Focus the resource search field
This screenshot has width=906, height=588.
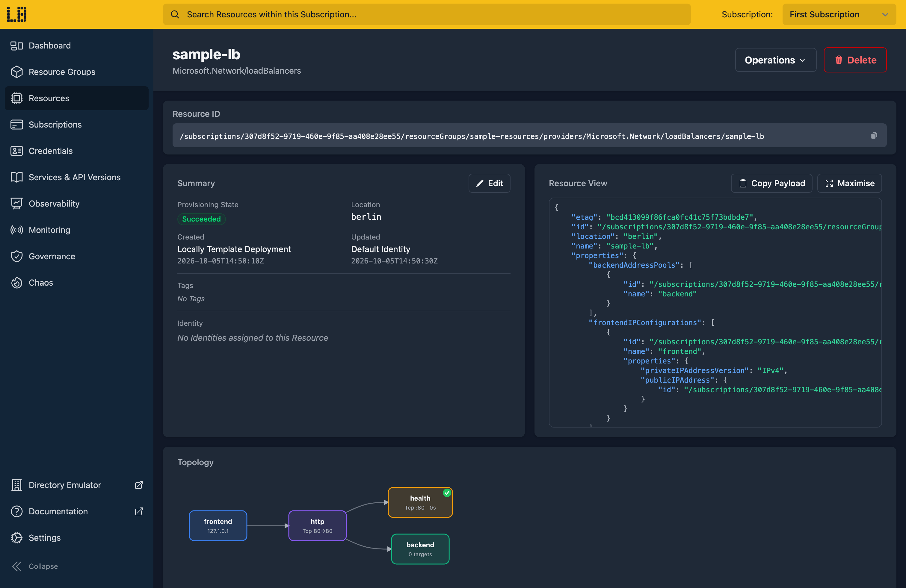tap(427, 14)
